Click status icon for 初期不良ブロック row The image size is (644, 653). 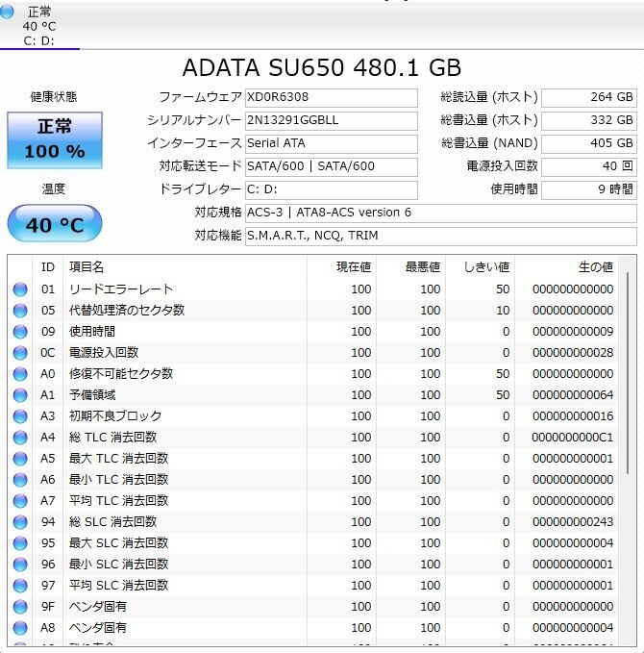pos(20,416)
